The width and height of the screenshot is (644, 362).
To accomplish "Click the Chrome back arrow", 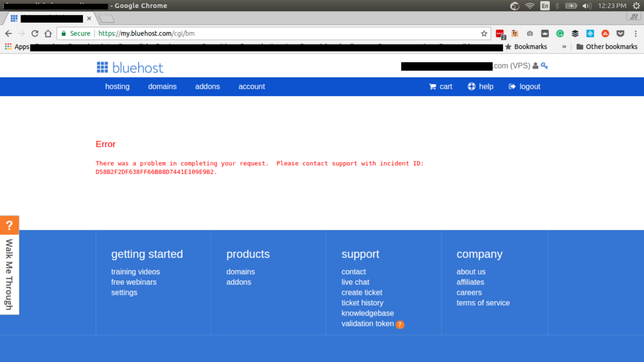I will pos(9,34).
